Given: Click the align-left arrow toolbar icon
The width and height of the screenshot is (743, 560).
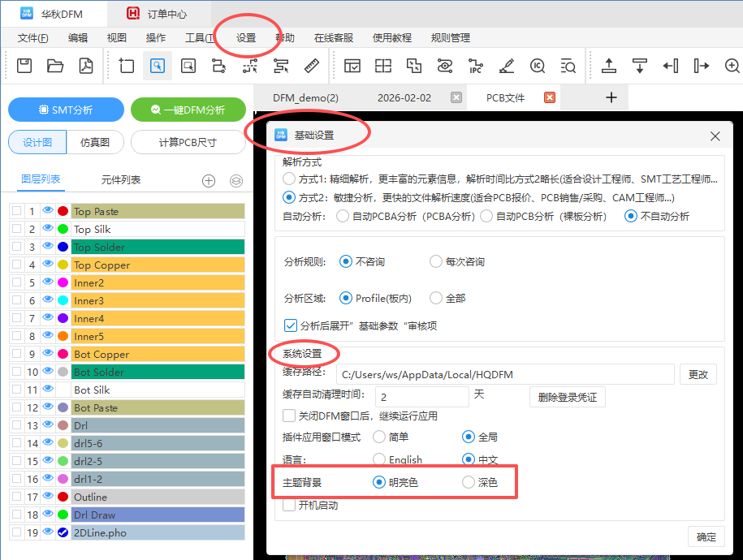Looking at the screenshot, I should click(x=671, y=66).
